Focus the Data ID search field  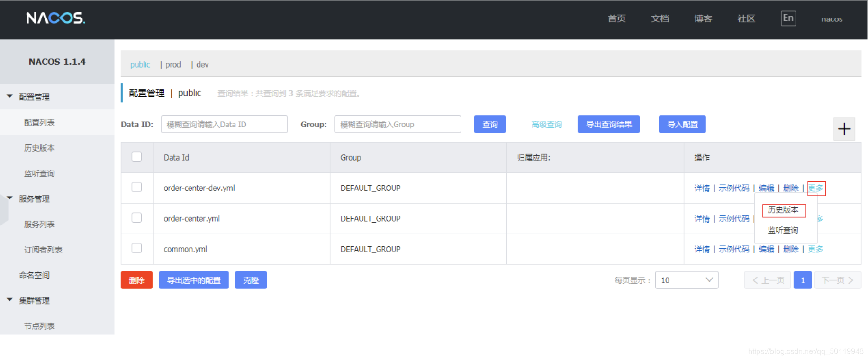coord(224,124)
